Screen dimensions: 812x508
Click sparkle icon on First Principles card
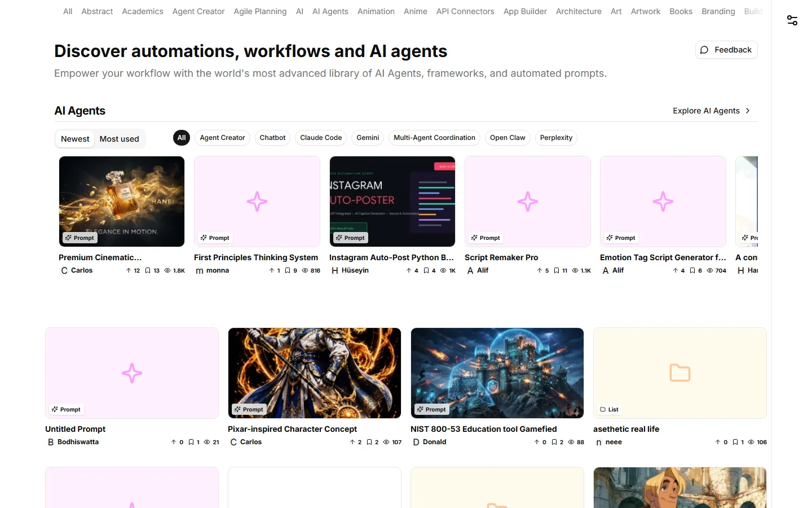click(x=257, y=202)
